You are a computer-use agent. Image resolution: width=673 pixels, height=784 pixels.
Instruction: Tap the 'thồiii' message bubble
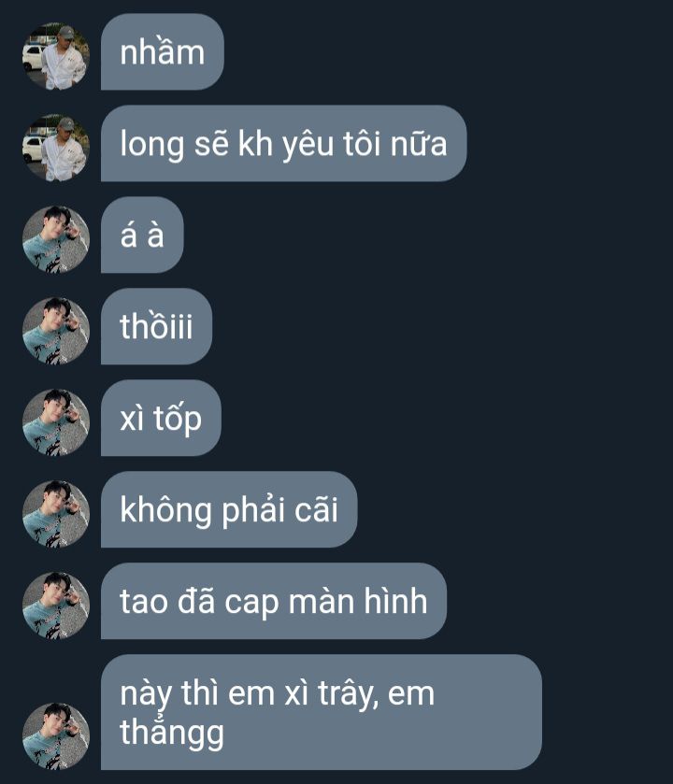tap(156, 326)
